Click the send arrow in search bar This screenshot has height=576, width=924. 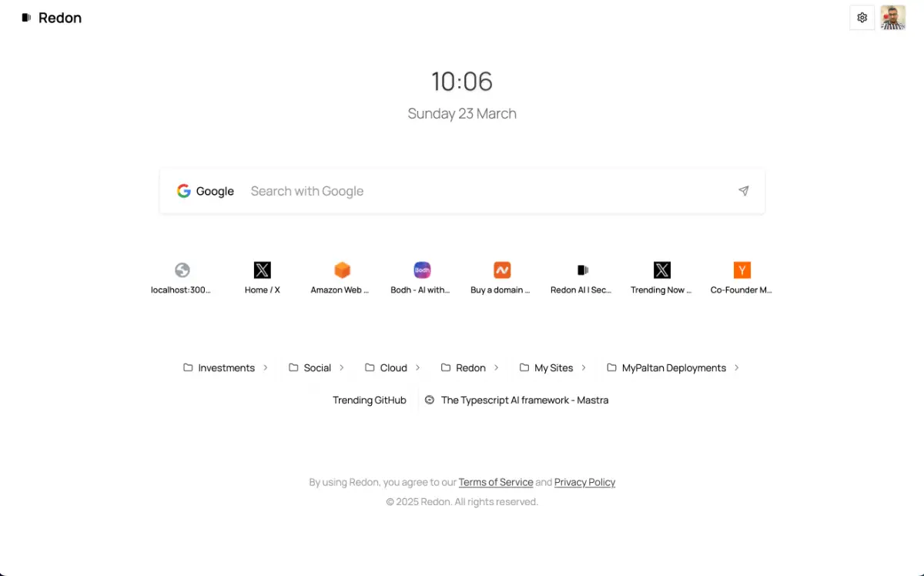(743, 191)
